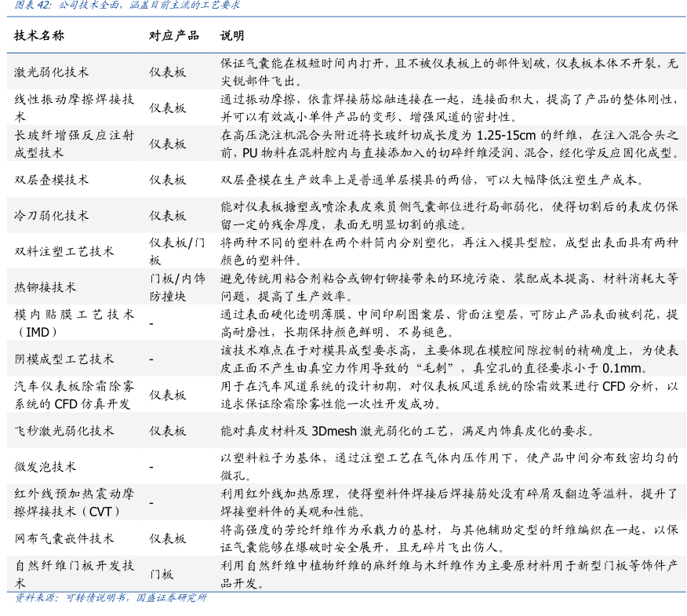
Task: Select the 长玻纤增强反应注射成型技术 cell
Action: 75,144
